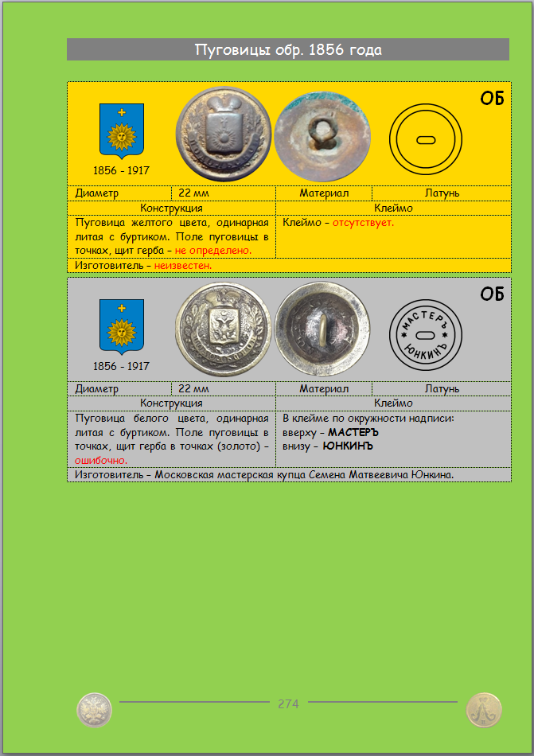This screenshot has height=756, width=534.
Task: Open the brass button front photo in yellow card
Action: pos(224,134)
